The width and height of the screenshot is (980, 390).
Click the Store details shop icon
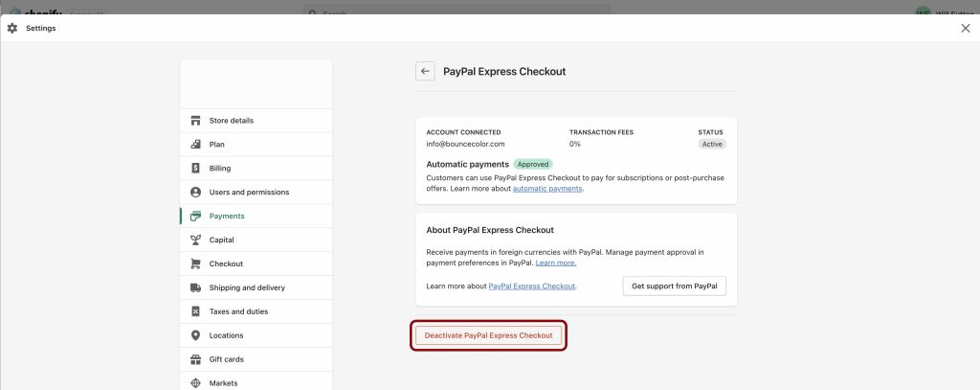[195, 121]
